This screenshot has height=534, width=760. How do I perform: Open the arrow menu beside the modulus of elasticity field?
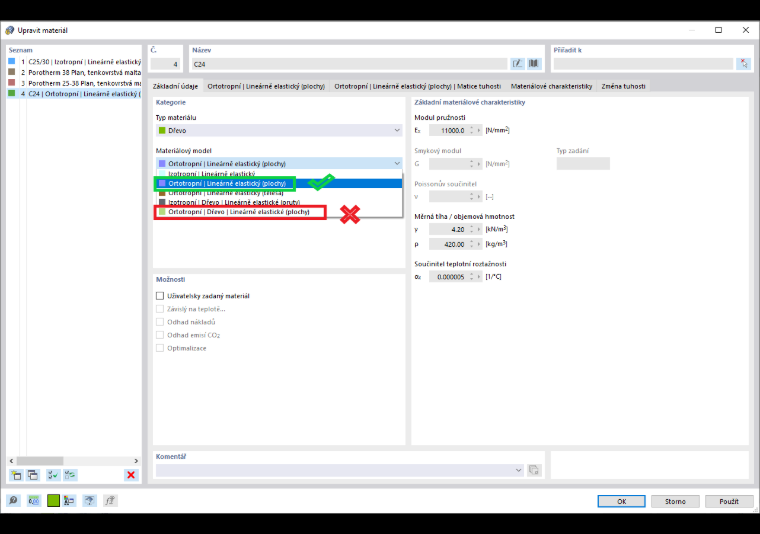tap(479, 130)
